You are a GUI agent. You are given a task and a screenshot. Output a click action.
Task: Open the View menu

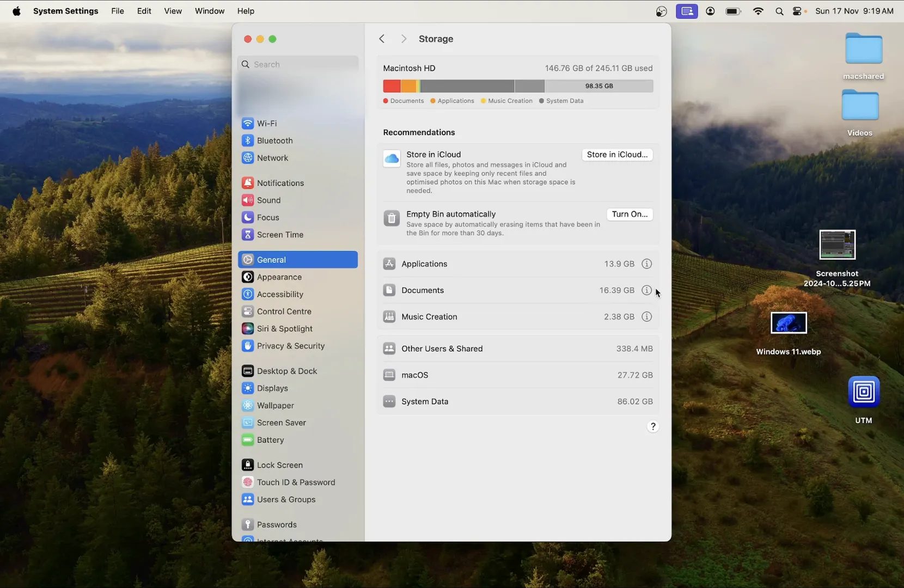(173, 11)
